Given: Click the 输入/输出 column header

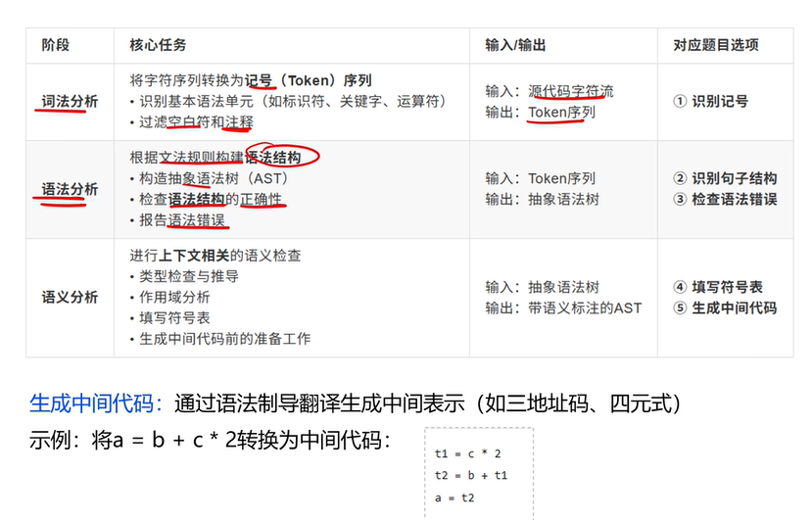Looking at the screenshot, I should (x=515, y=45).
